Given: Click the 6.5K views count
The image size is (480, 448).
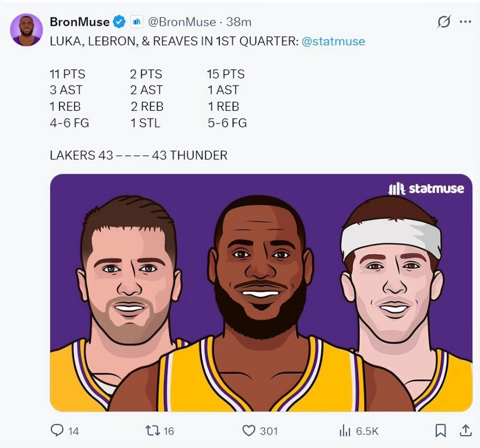Looking at the screenshot, I should click(x=367, y=431).
